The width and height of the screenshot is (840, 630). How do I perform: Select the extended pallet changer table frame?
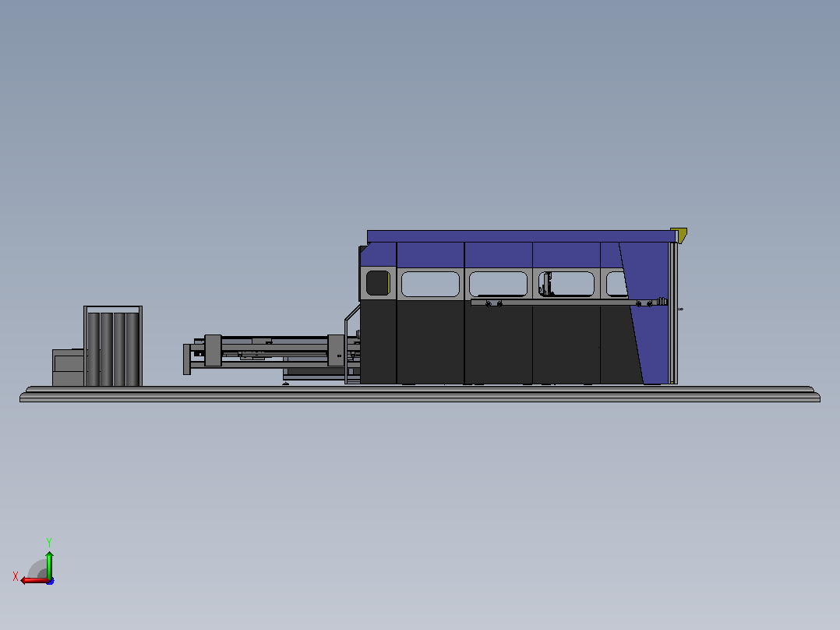(270, 355)
